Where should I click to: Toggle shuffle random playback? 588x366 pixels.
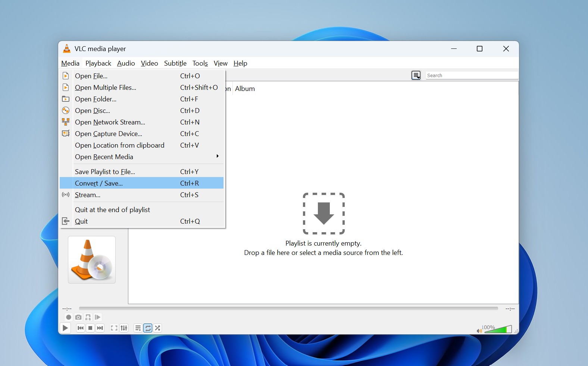pyautogui.click(x=158, y=328)
